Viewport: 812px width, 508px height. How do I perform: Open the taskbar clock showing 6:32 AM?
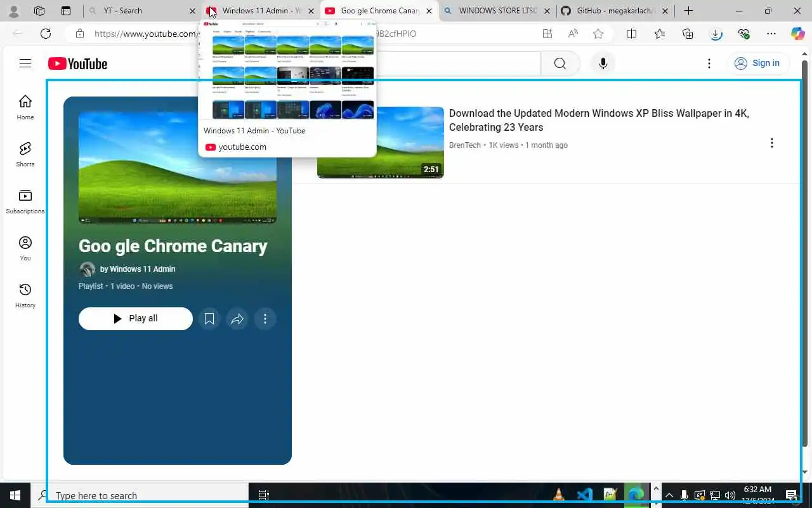757,495
